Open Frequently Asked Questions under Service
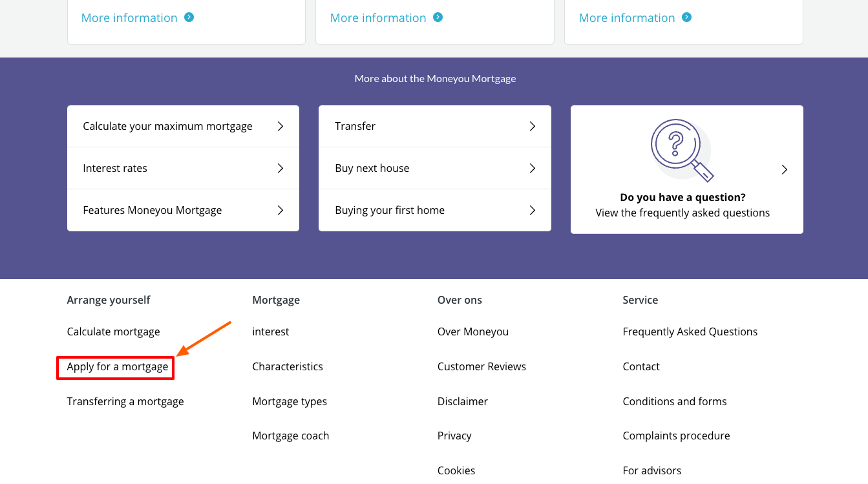This screenshot has height=484, width=868. pos(690,332)
